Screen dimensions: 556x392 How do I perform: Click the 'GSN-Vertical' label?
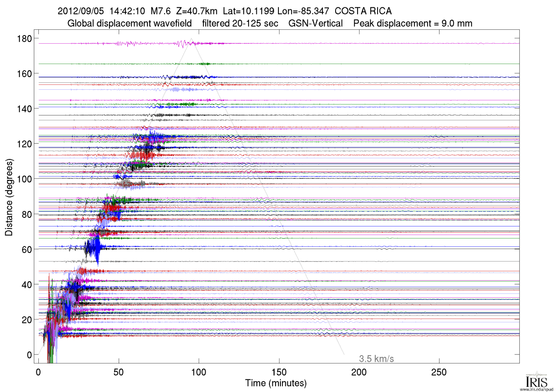click(315, 23)
